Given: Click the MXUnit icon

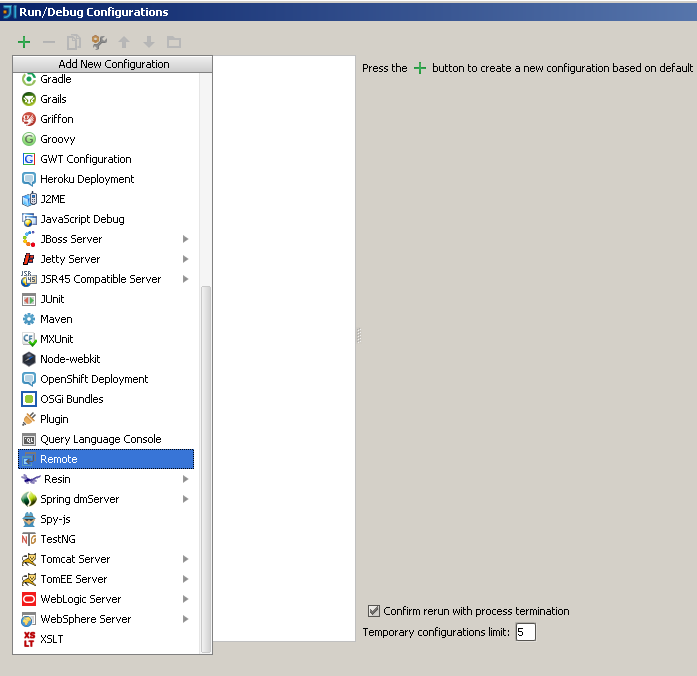Looking at the screenshot, I should coord(29,339).
